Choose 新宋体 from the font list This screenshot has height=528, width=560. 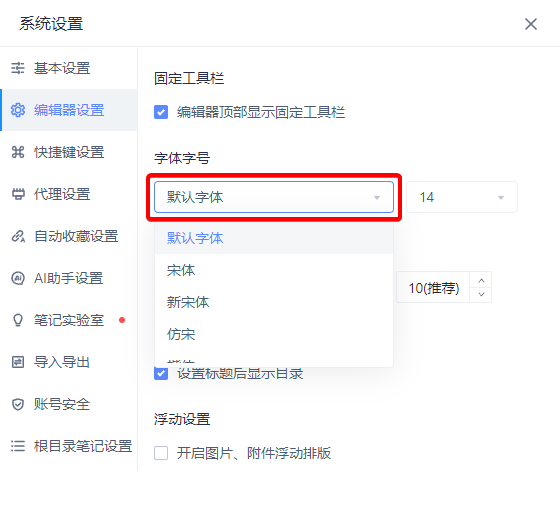[274, 302]
